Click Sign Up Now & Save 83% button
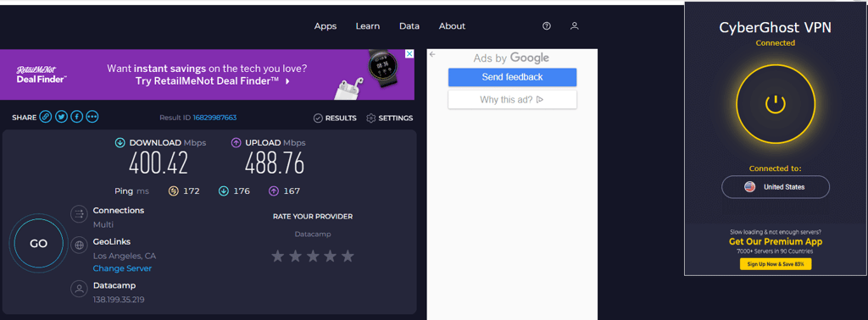 pos(775,264)
